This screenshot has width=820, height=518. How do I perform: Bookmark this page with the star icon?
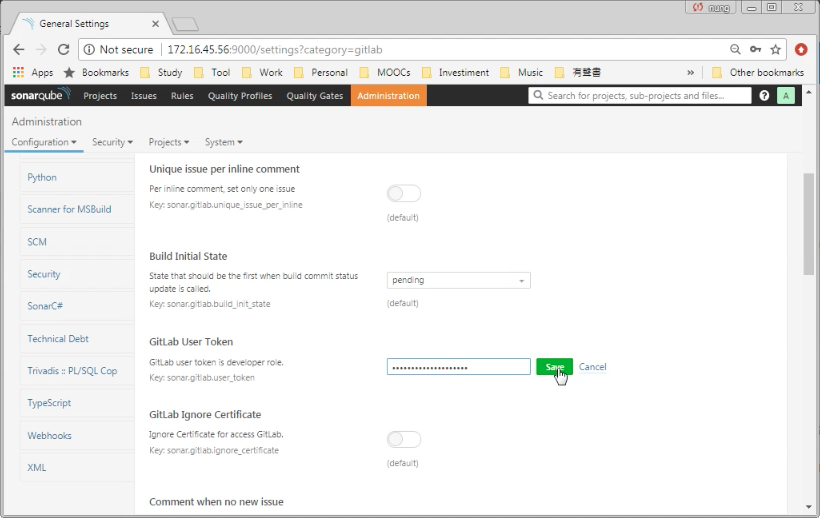[776, 50]
